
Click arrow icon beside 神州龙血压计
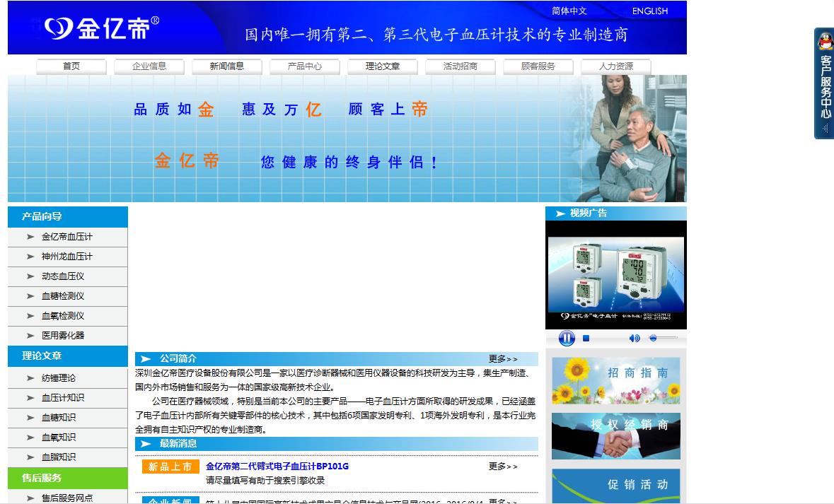click(x=30, y=257)
